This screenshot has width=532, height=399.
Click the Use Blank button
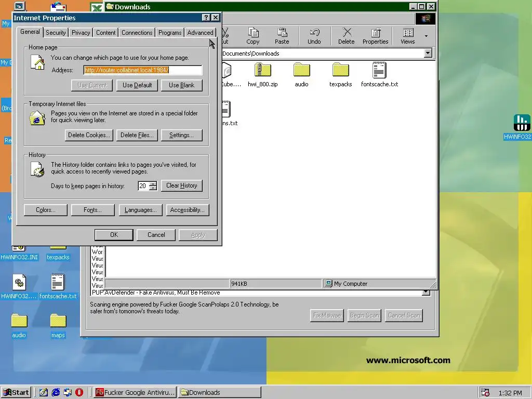click(181, 85)
